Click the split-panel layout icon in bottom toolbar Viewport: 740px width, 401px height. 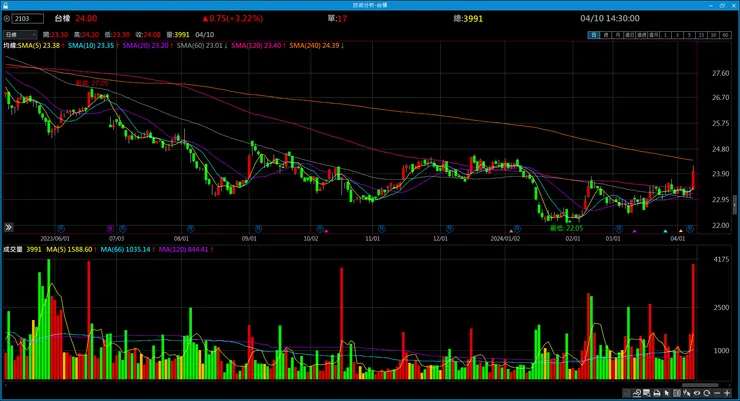coord(676,393)
